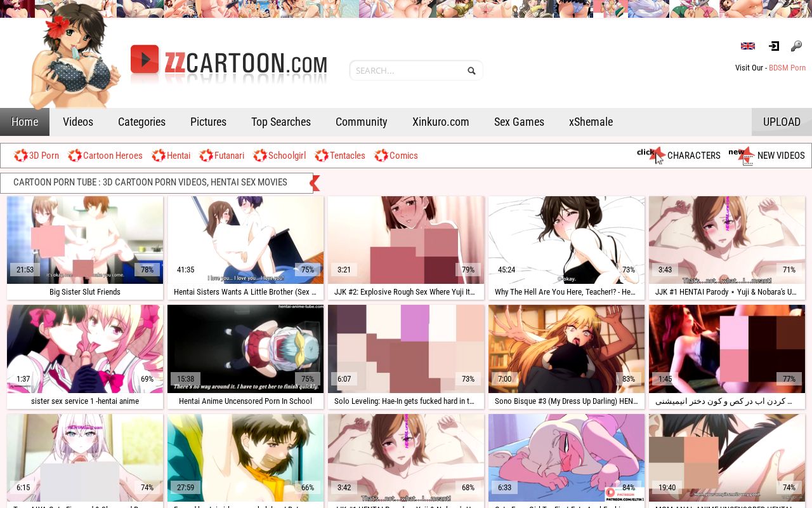This screenshot has width=812, height=508.
Task: Click the star icon beside Futanari
Action: [206, 156]
